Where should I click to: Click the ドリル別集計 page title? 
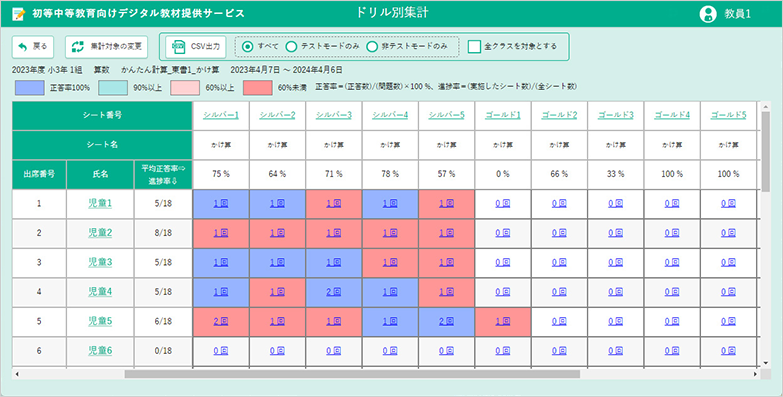click(392, 13)
